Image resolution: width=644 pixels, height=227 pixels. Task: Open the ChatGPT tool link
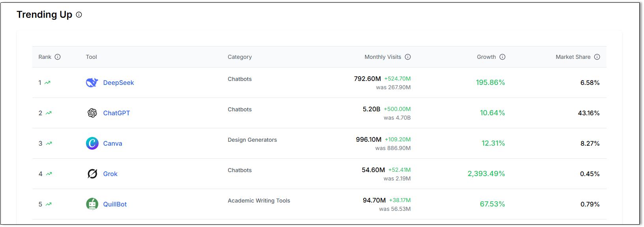tap(116, 113)
